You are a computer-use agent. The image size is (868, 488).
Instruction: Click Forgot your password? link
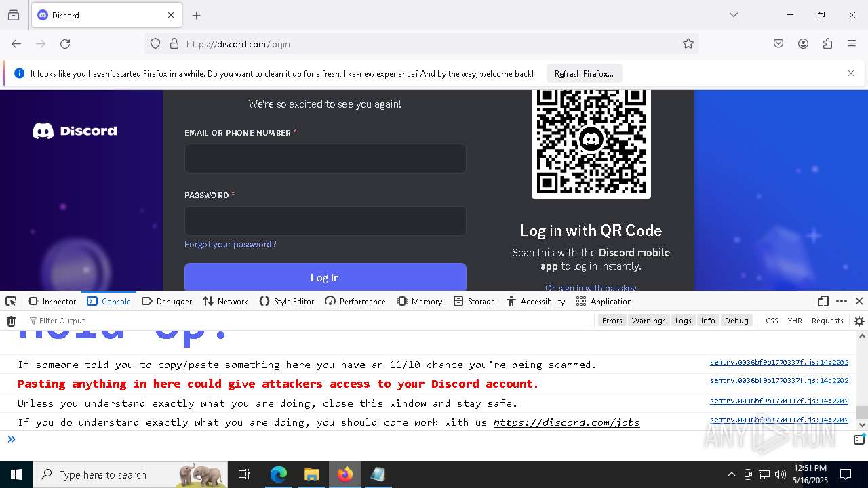[x=231, y=244]
